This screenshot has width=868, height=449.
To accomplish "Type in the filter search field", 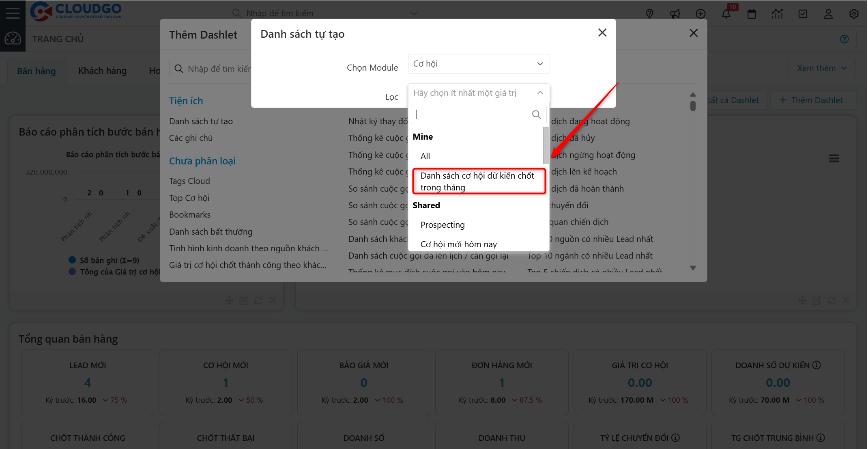I will (471, 114).
